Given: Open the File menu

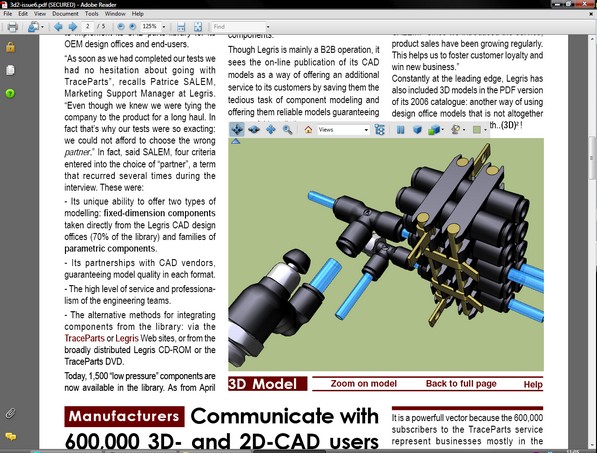Looking at the screenshot, I should point(8,14).
